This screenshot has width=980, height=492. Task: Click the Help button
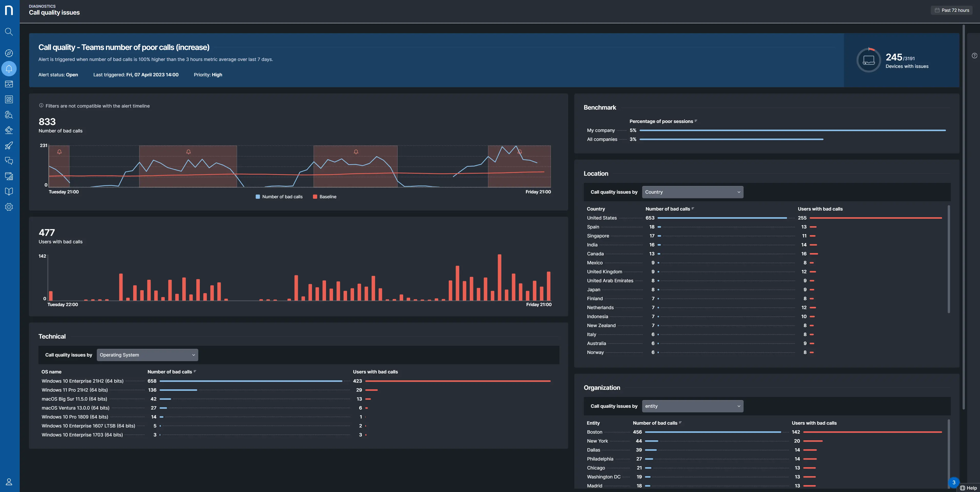point(968,488)
